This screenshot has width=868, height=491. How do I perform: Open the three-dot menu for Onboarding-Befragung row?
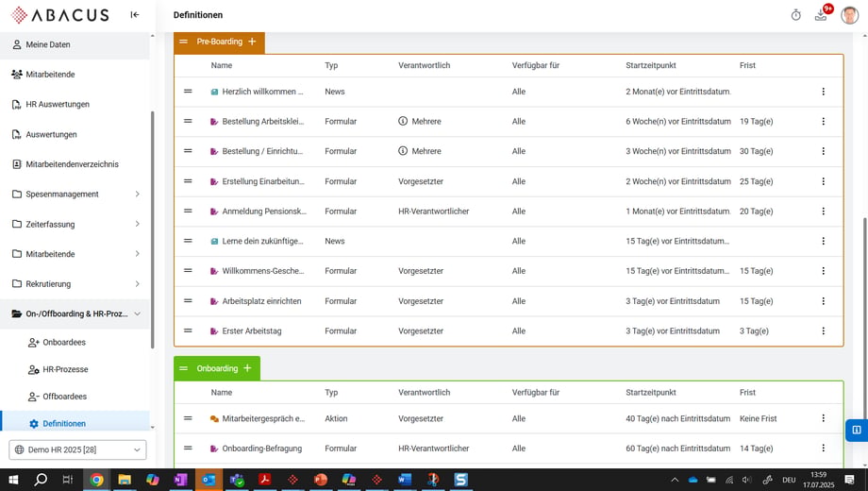pos(823,449)
